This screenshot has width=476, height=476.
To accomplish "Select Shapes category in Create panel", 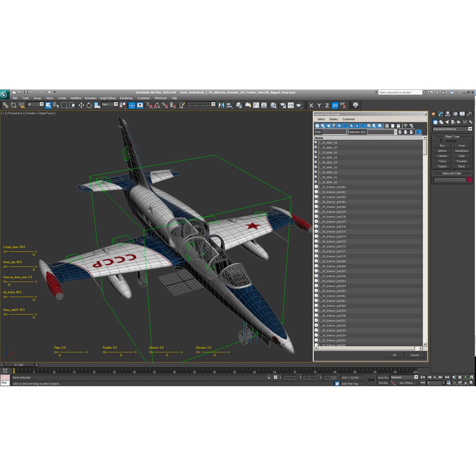I will pyautogui.click(x=441, y=122).
